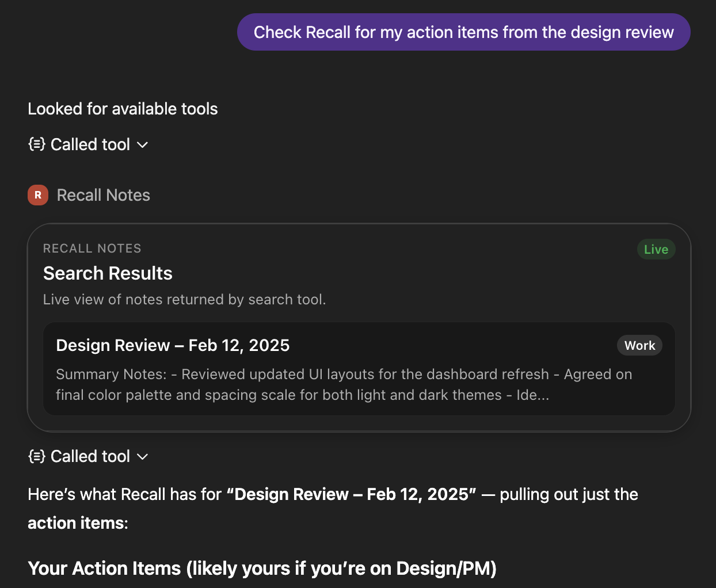Image resolution: width=716 pixels, height=588 pixels.
Task: Click the braces tool icon beside the first Called tool
Action: tap(36, 144)
